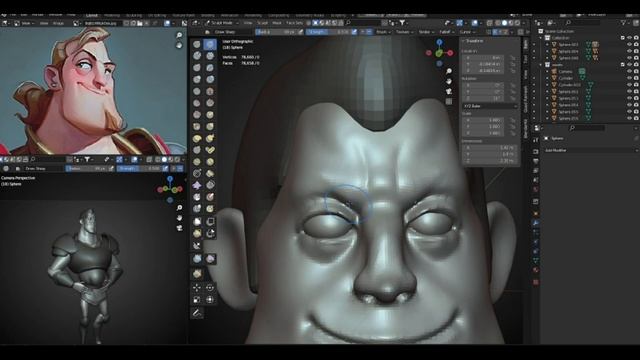The image size is (640, 360).
Task: Switch to the Sculpting workspace tab
Action: click(134, 15)
